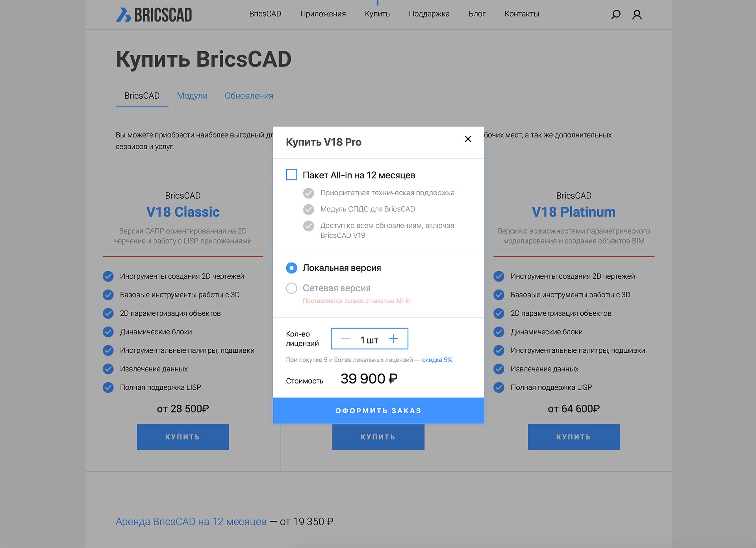Click check icon beside Приоритетная техническая поддержка
Image resolution: width=756 pixels, height=548 pixels.
point(309,193)
